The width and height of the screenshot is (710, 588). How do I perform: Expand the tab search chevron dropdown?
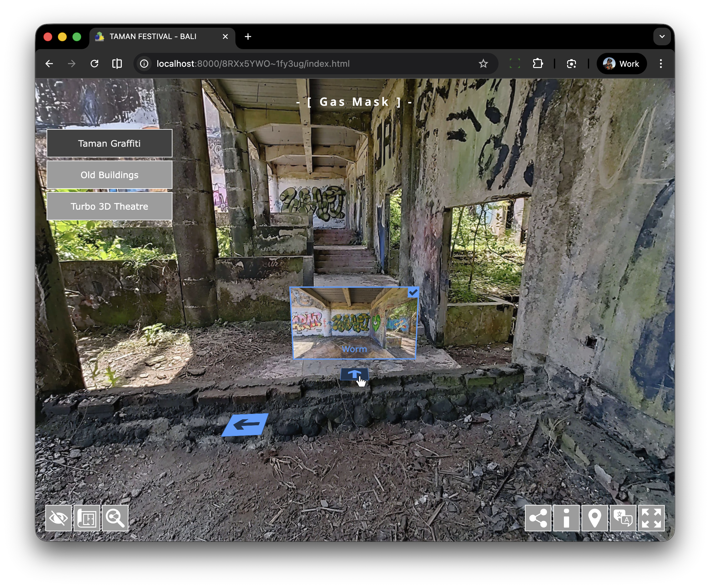point(662,37)
